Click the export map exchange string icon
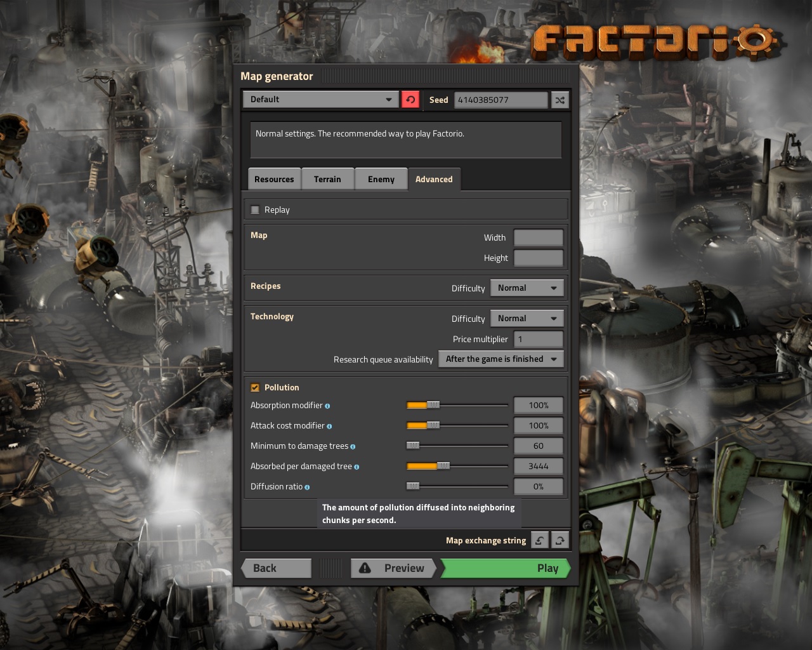Viewport: 812px width, 650px height. (x=560, y=540)
